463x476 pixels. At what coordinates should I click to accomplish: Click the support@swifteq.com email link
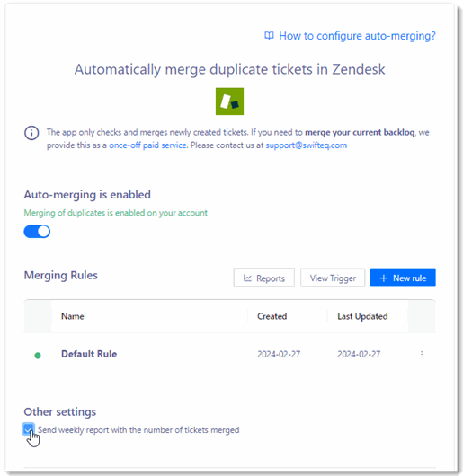[x=307, y=145]
